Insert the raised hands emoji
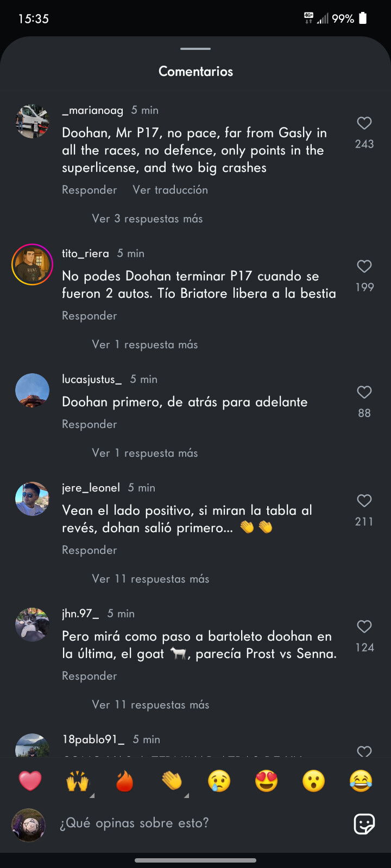 coord(78,781)
